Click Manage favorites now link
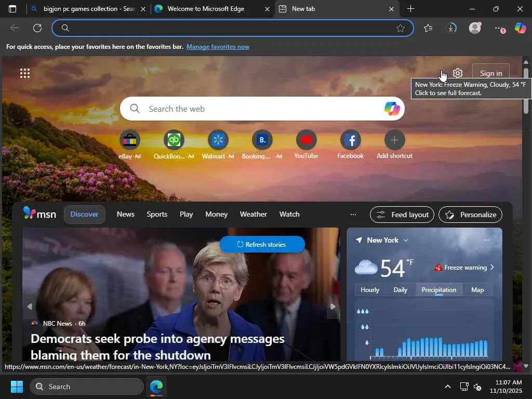The height and width of the screenshot is (399, 532). 218,47
